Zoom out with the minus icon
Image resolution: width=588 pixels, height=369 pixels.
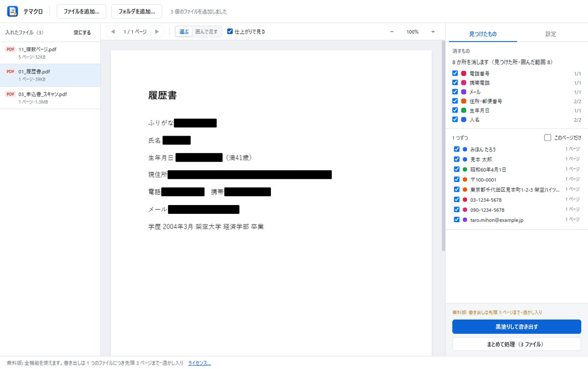tap(392, 32)
